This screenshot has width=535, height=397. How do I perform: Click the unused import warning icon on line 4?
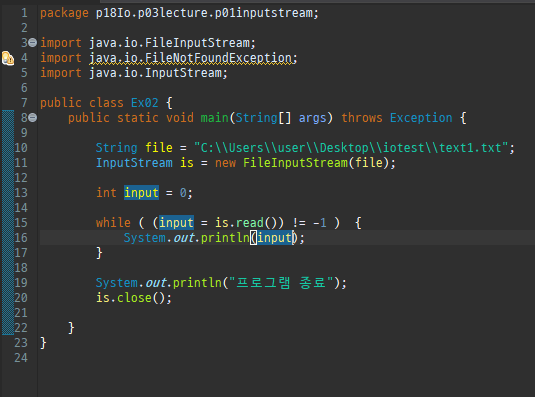pos(8,58)
